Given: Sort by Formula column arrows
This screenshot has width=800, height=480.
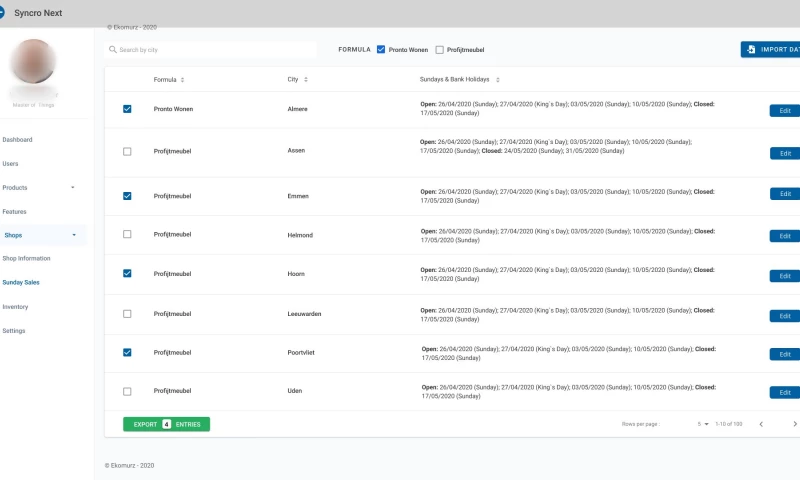Looking at the screenshot, I should tap(182, 80).
